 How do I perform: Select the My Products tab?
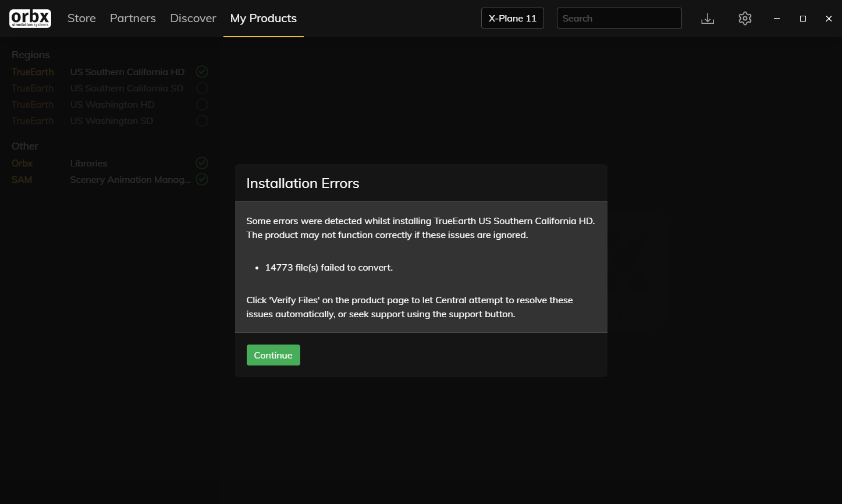tap(264, 18)
